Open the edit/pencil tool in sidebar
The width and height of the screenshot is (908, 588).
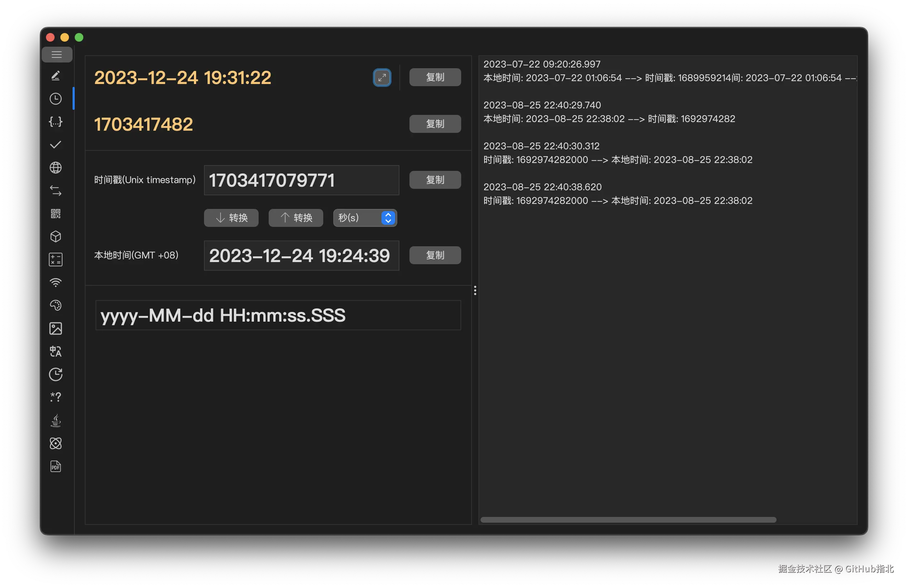point(56,76)
